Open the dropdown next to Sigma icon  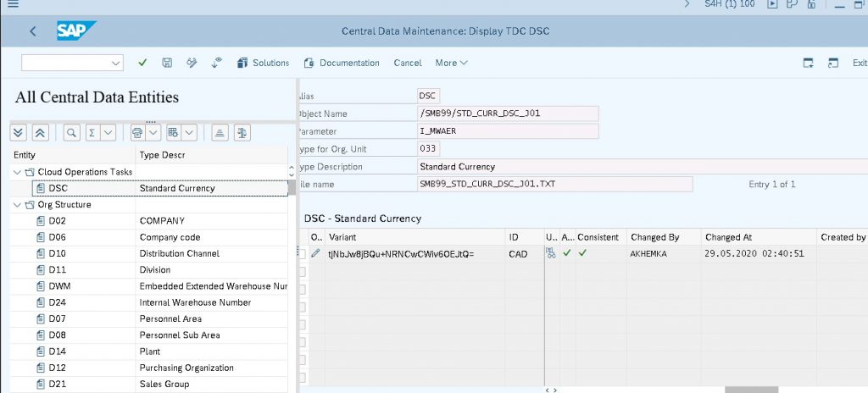click(x=108, y=133)
